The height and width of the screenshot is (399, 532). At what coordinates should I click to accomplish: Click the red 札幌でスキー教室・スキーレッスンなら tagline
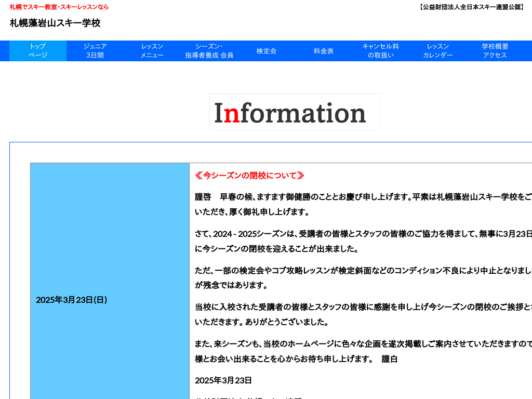[x=59, y=7]
